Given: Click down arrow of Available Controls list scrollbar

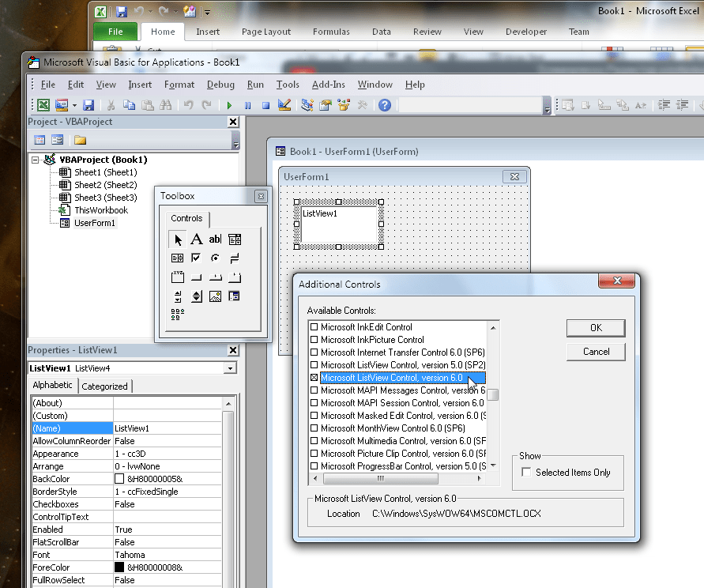Looking at the screenshot, I should [x=493, y=465].
